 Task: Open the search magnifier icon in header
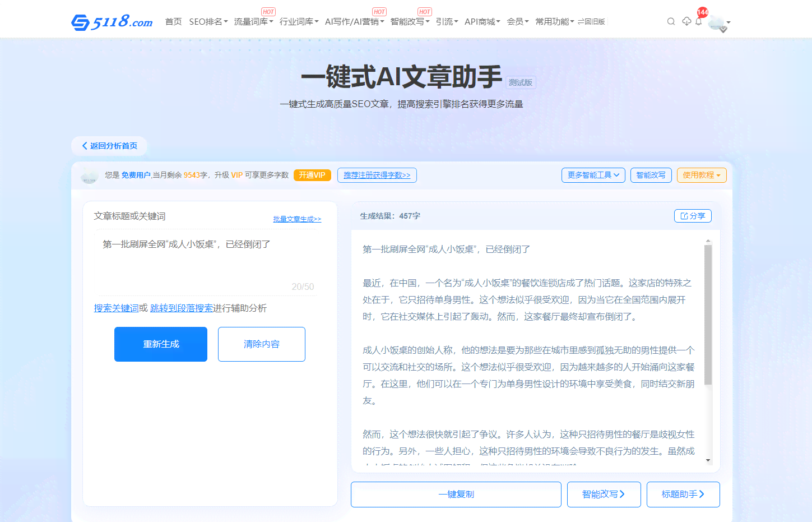tap(671, 21)
